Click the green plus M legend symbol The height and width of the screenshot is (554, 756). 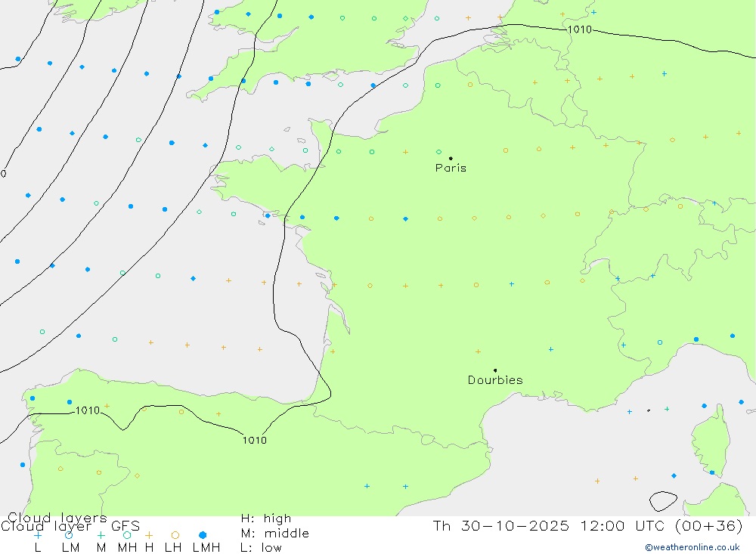pos(101,535)
